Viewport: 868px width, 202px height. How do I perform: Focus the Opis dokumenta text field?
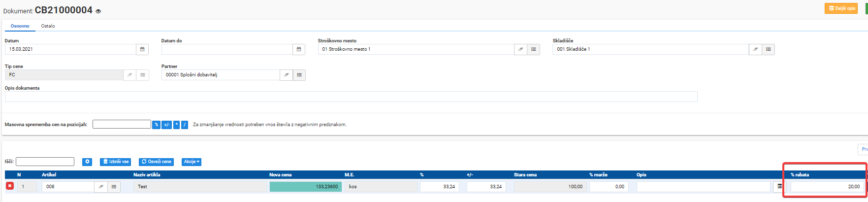(351, 97)
